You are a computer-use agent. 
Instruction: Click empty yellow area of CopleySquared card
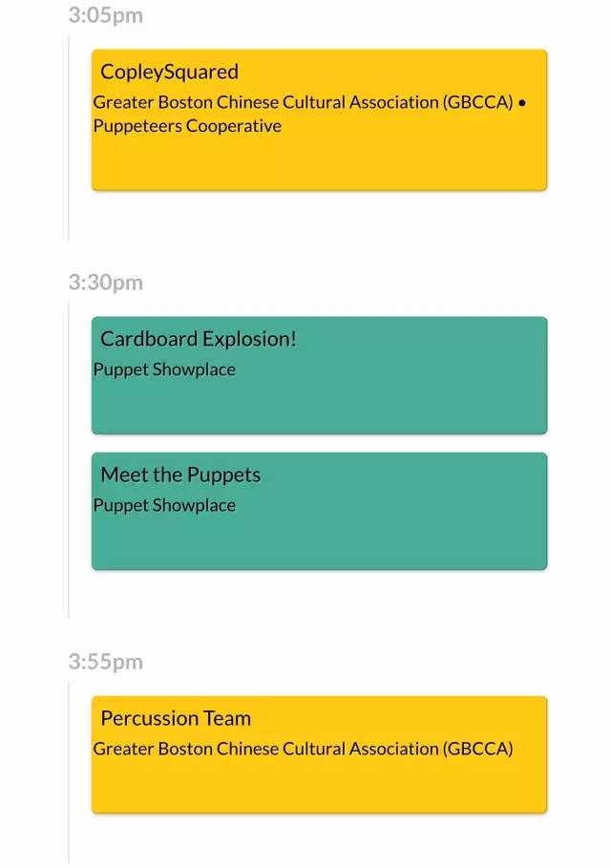pyautogui.click(x=319, y=163)
